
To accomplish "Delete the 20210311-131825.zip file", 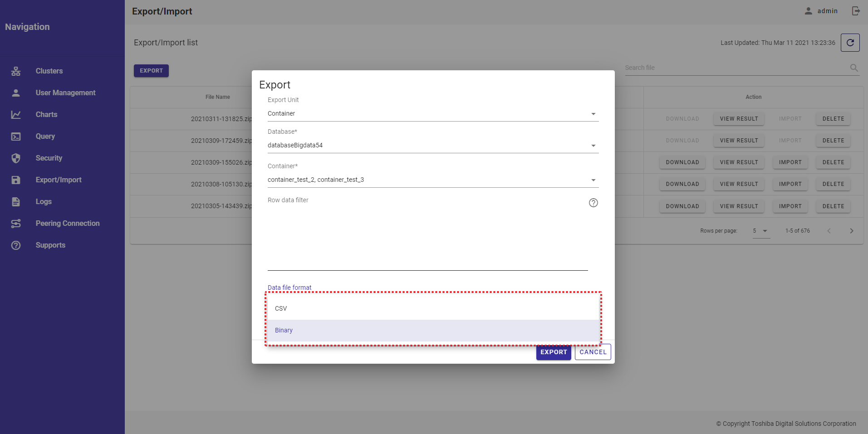I will coord(833,119).
